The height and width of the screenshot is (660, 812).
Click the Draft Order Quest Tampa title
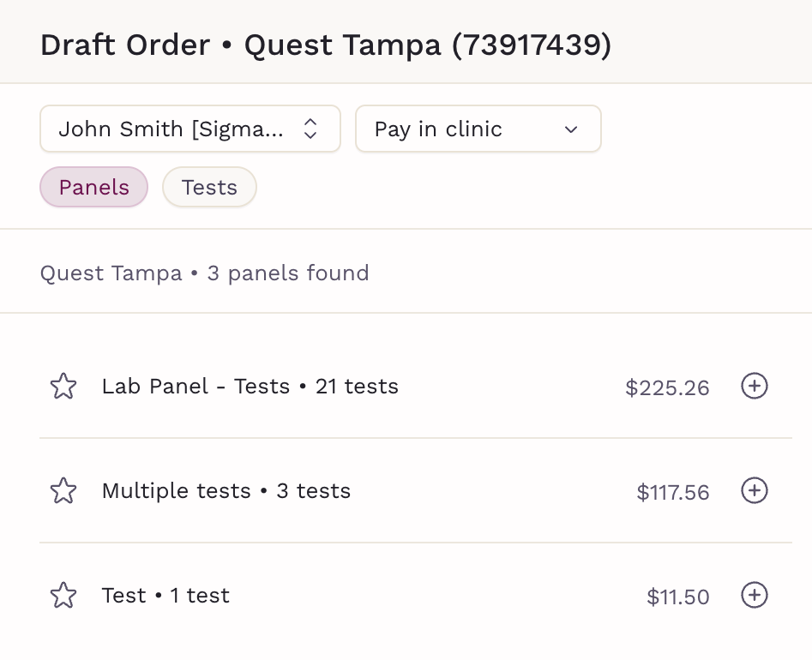(326, 45)
